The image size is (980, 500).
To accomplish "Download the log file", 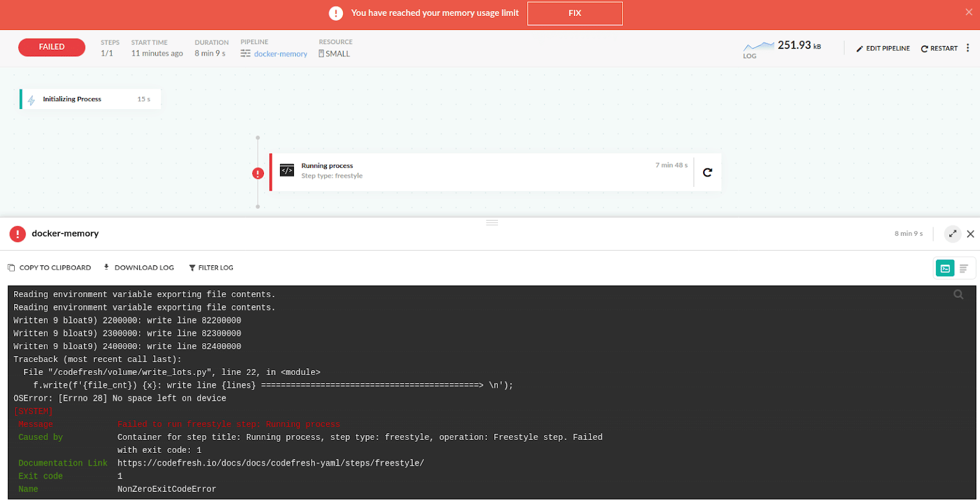I will click(x=138, y=268).
